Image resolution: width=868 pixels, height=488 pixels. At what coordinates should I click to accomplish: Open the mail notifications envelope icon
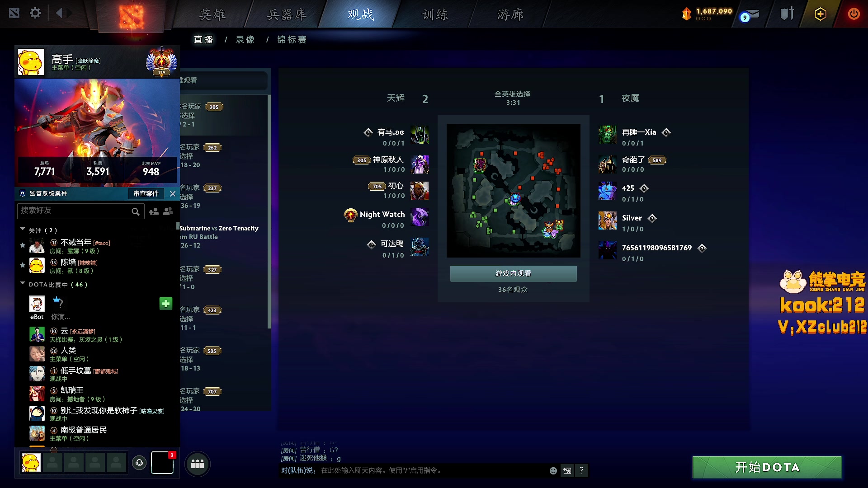point(751,14)
